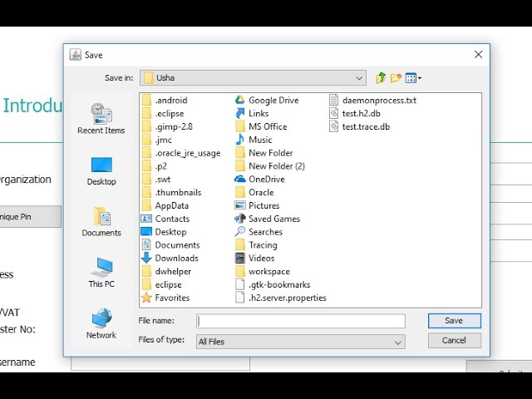Image resolution: width=532 pixels, height=399 pixels.
Task: Select the .gtk-bookmarks file
Action: 273,284
